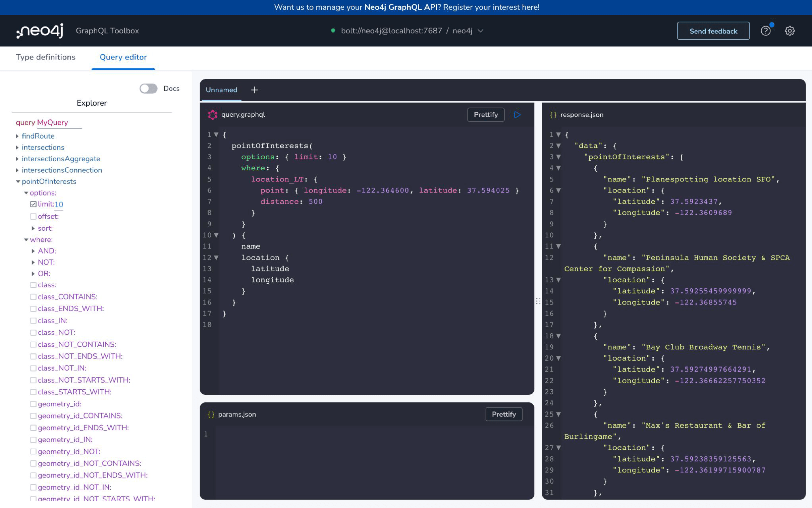812x508 pixels.
Task: Click the braces icon next to response.json
Action: tap(553, 115)
